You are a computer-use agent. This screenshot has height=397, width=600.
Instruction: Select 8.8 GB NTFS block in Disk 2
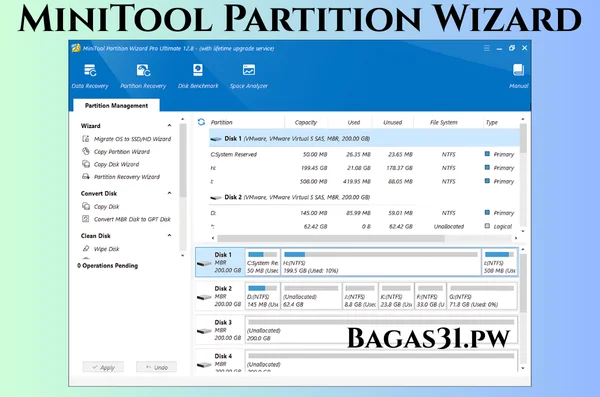tap(360, 296)
